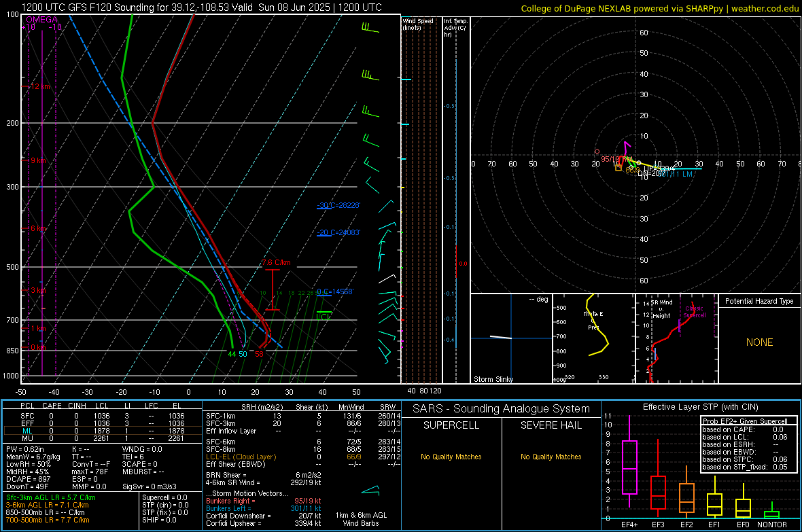Select the EFF parcel row
The width and height of the screenshot is (802, 532).
coord(103,423)
